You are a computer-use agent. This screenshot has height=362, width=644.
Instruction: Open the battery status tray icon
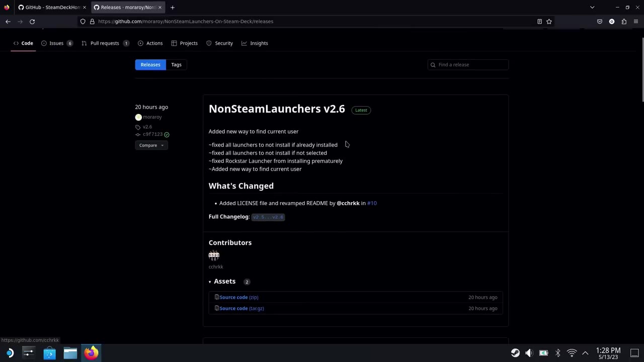(543, 353)
